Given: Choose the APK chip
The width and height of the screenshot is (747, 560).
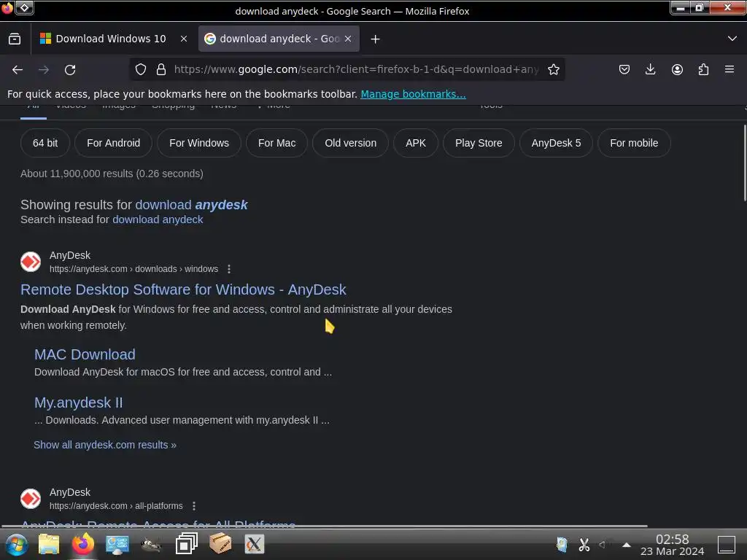Looking at the screenshot, I should (415, 143).
